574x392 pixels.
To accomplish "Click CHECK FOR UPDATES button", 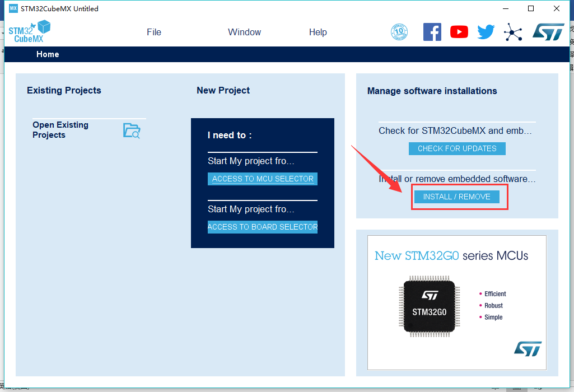I will (x=457, y=148).
